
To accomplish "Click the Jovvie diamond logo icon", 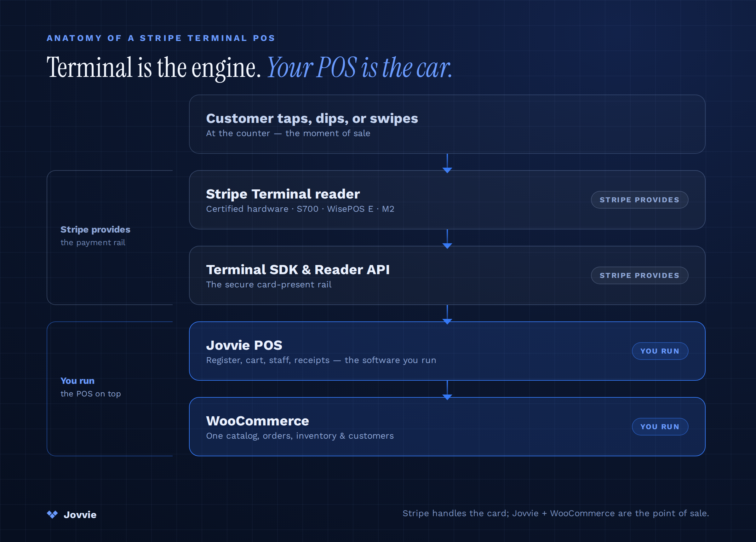I will pyautogui.click(x=52, y=514).
